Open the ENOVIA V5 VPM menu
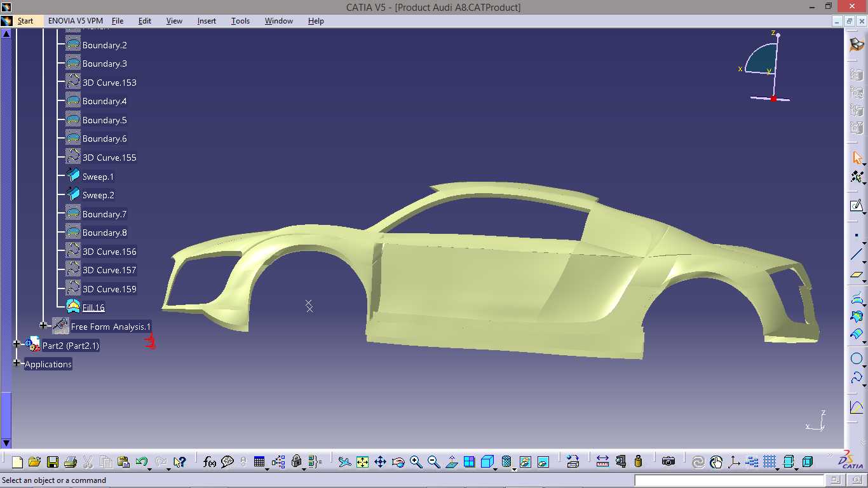Viewport: 868px width, 488px height. click(x=76, y=21)
